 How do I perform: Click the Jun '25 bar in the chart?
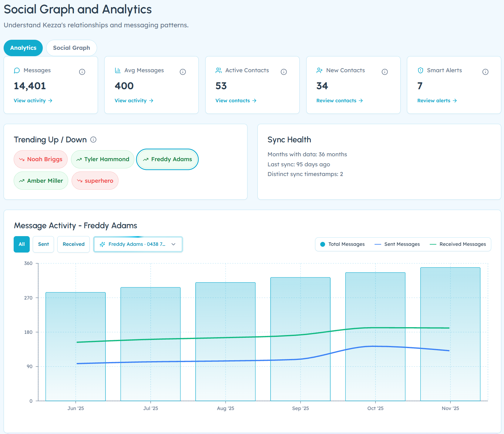[x=76, y=347]
